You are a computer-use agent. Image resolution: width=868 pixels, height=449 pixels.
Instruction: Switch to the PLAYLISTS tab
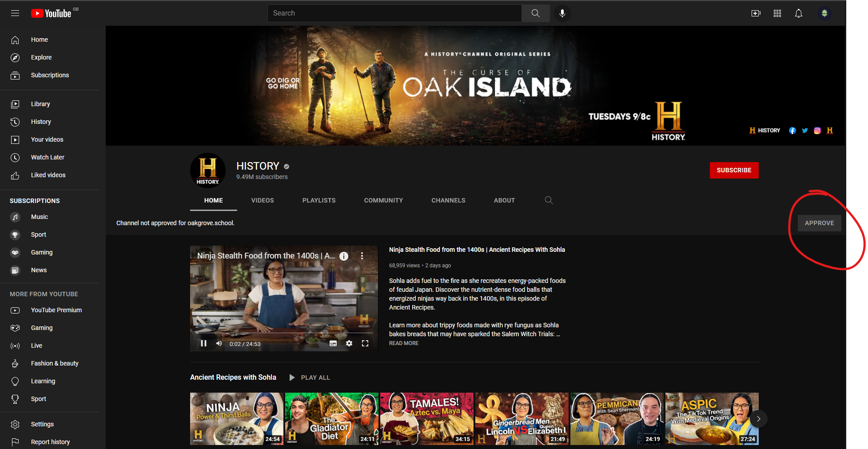[x=319, y=200]
